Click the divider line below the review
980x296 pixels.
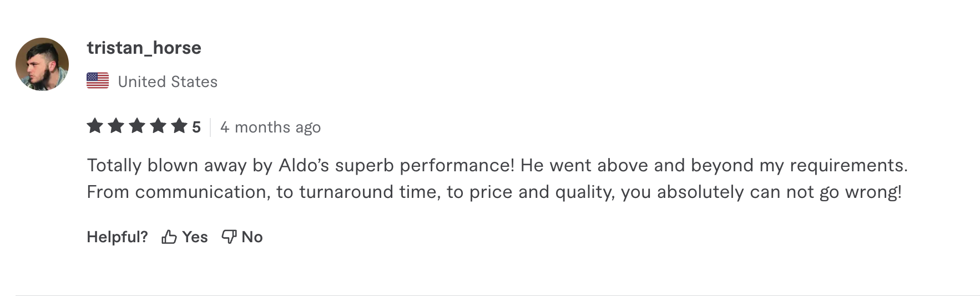point(498,295)
